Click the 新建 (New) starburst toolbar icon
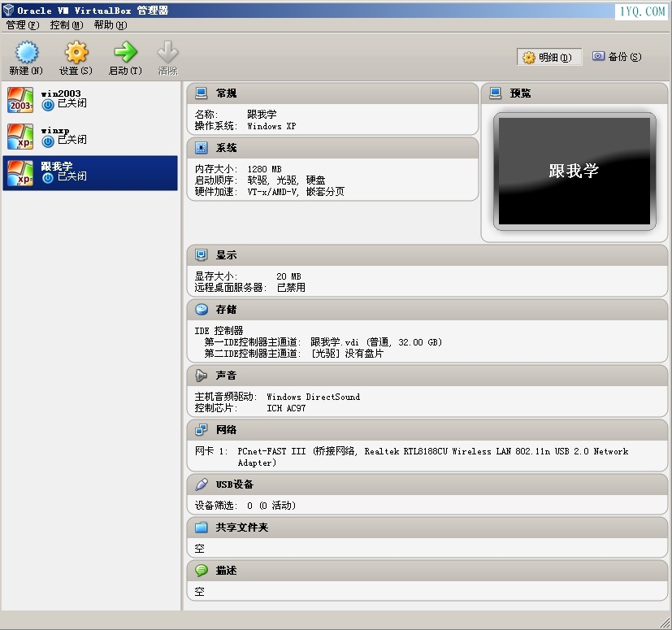This screenshot has height=630, width=672. (27, 52)
